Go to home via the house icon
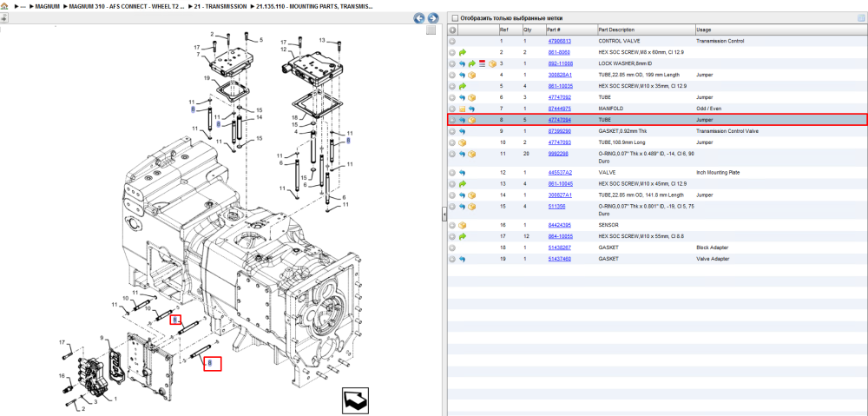868x416 pixels. [x=3, y=7]
